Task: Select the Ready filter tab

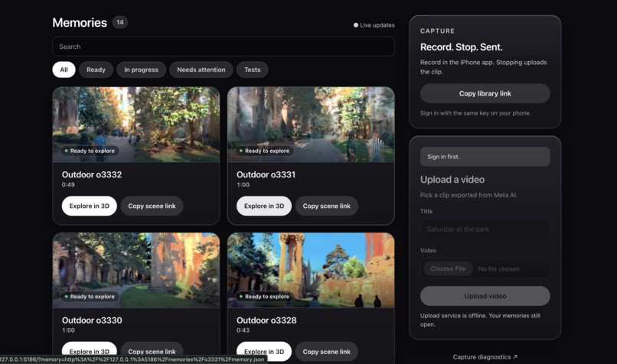Action: point(96,70)
